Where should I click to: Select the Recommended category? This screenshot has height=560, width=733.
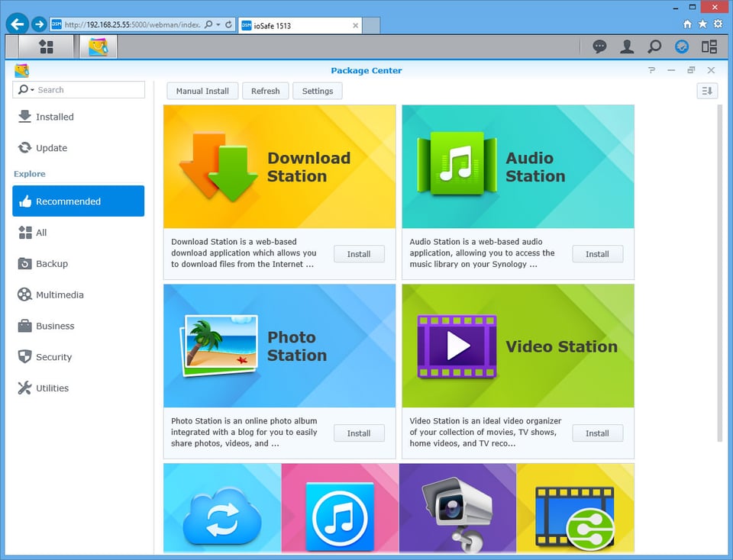pos(79,201)
